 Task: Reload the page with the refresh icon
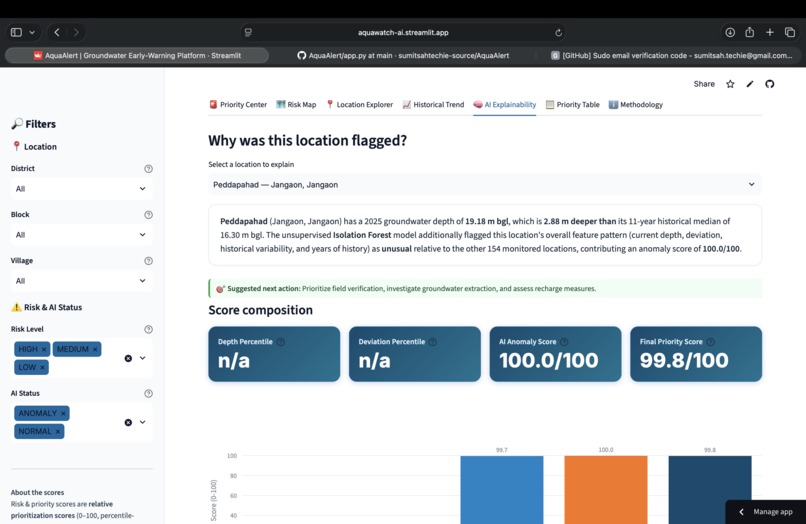click(558, 32)
